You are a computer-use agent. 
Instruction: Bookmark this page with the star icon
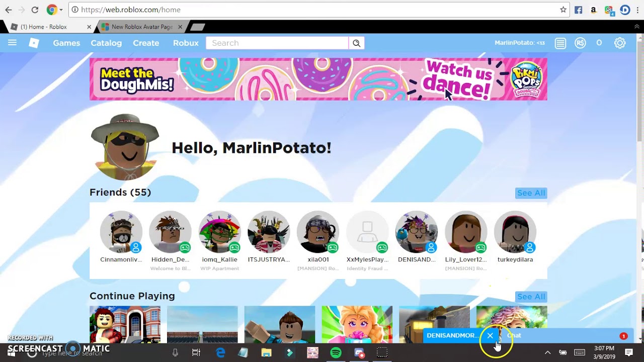563,10
